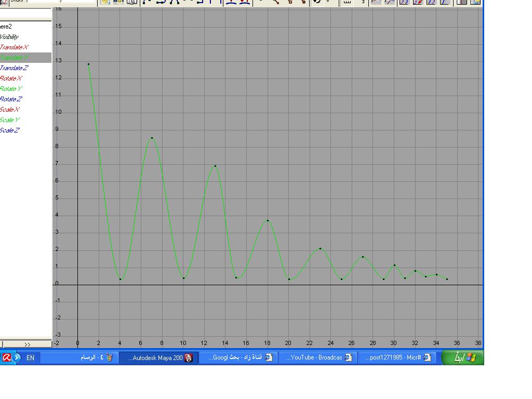Select the Rotate Y channel
532x399 pixels.
[x=11, y=88]
